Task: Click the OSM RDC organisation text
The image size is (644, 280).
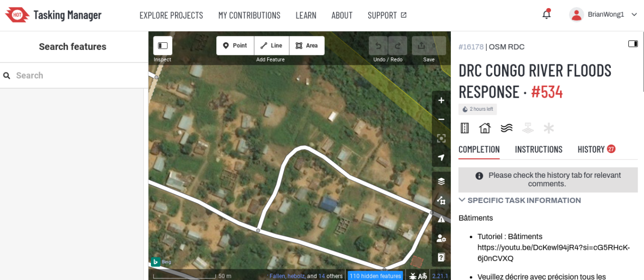Action: click(x=507, y=47)
